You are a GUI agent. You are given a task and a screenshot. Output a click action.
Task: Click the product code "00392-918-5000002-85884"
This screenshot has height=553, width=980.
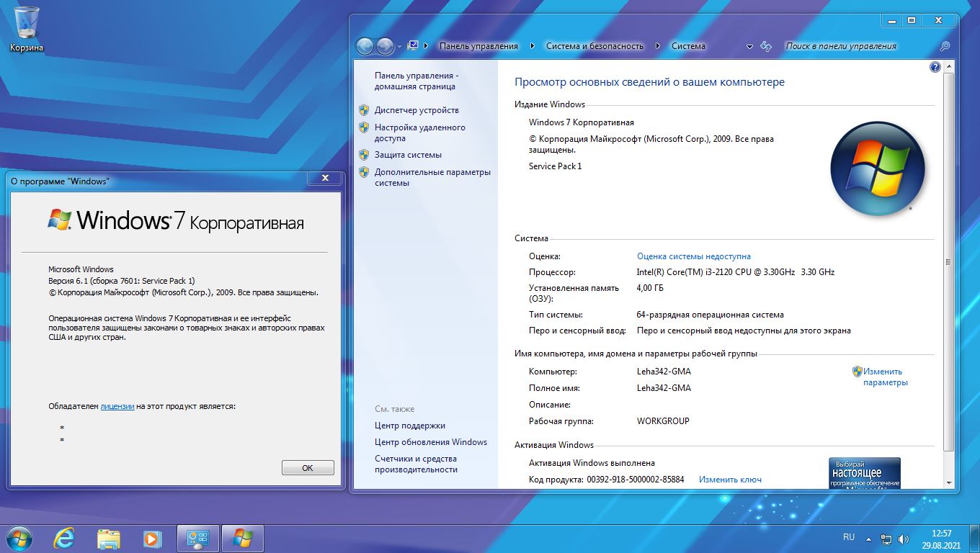click(636, 480)
